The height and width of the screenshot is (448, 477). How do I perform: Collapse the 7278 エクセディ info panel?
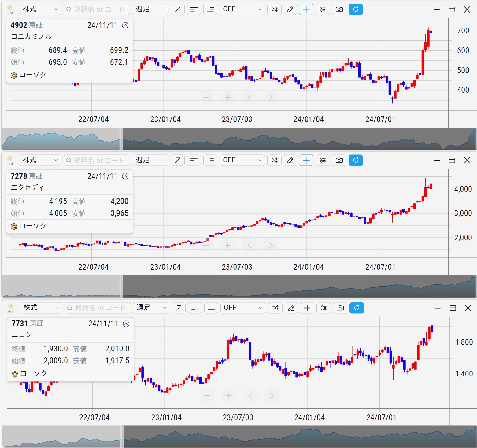(x=125, y=176)
